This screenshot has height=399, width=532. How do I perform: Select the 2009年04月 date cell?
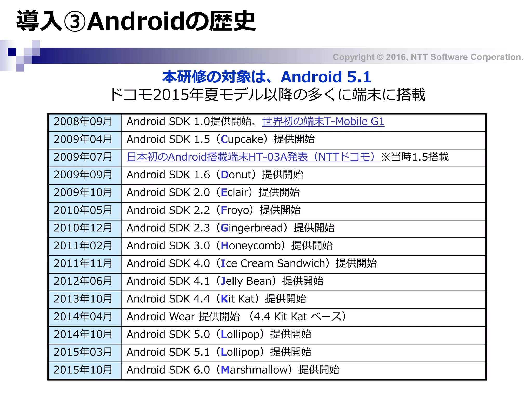[x=85, y=140]
